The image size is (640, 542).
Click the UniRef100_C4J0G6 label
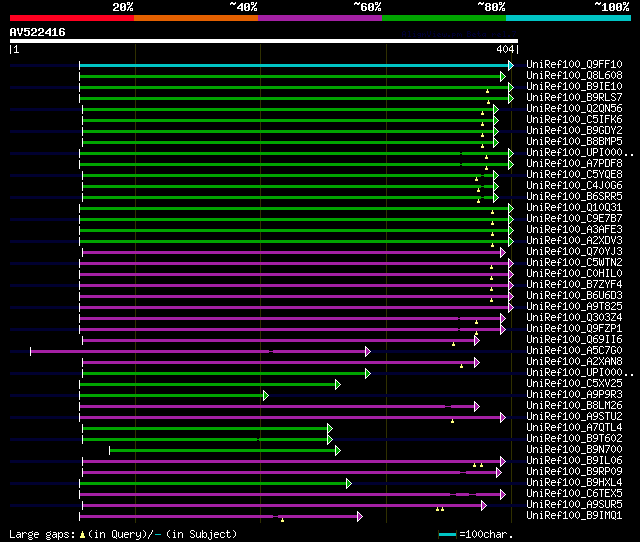pos(574,186)
